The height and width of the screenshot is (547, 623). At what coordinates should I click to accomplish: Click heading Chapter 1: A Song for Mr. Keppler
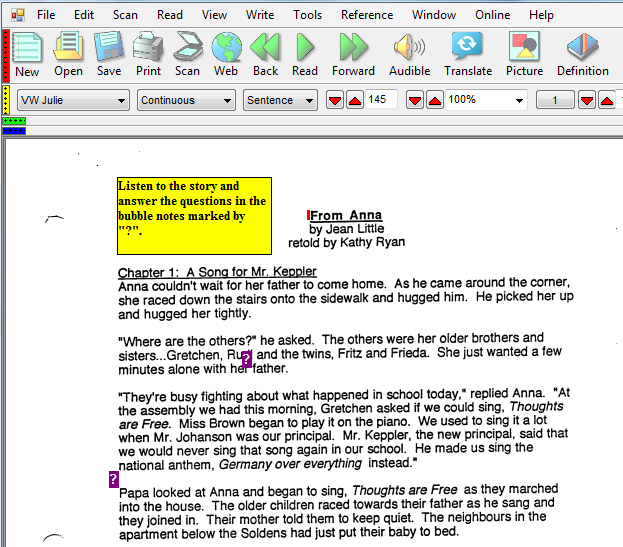(217, 272)
